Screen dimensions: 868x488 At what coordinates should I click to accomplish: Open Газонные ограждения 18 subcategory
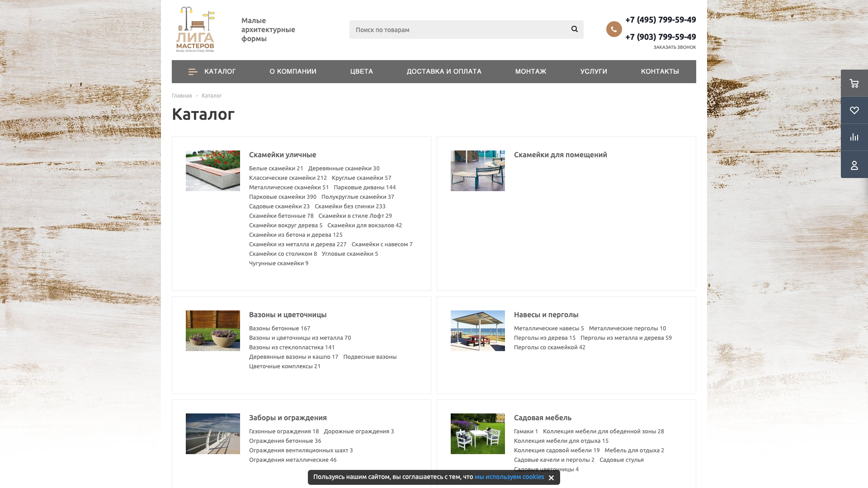click(x=284, y=431)
